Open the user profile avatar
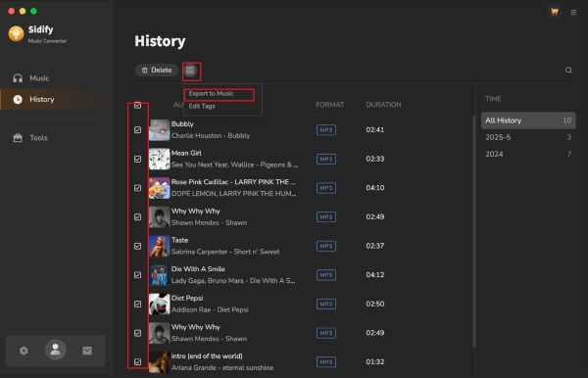This screenshot has height=378, width=588. (x=56, y=350)
